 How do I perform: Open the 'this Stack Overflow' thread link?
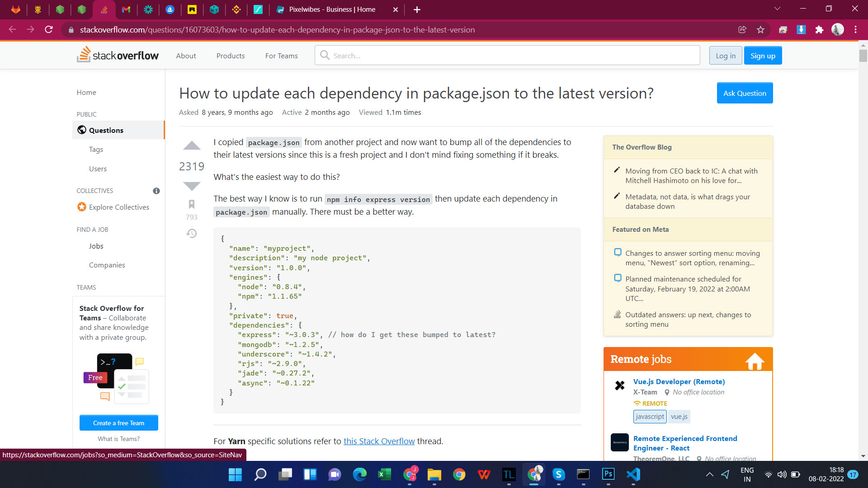tap(379, 441)
